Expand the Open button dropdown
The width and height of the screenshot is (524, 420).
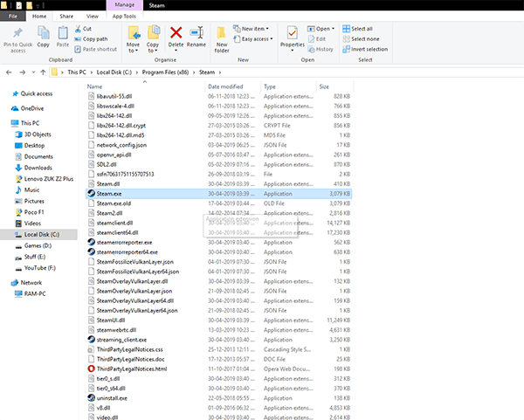(x=333, y=29)
